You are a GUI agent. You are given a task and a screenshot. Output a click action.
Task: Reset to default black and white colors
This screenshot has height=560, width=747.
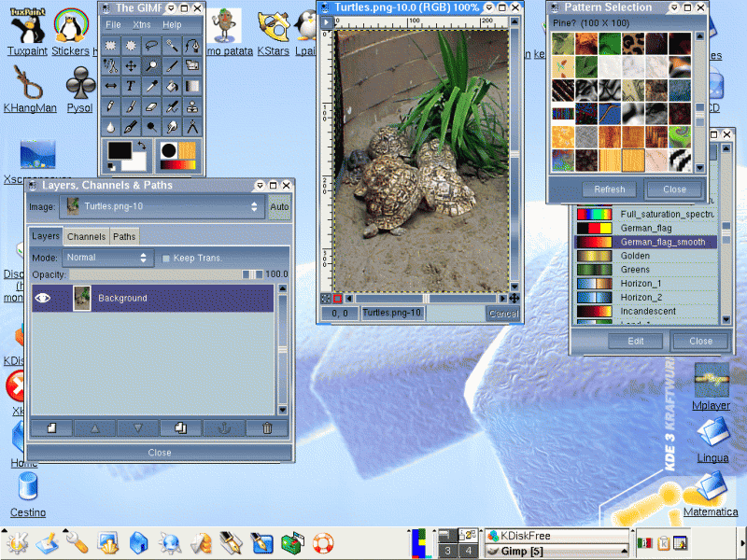(x=111, y=167)
